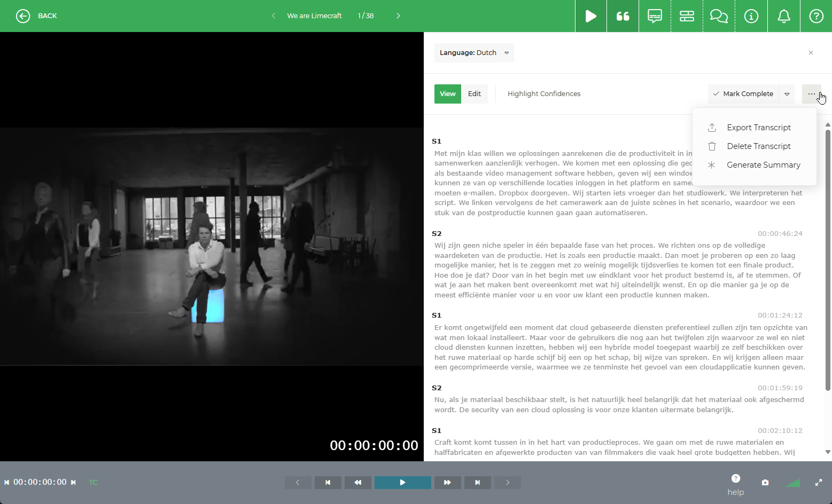The height and width of the screenshot is (504, 832).
Task: Choose Generate Summary from the menu
Action: pos(764,164)
